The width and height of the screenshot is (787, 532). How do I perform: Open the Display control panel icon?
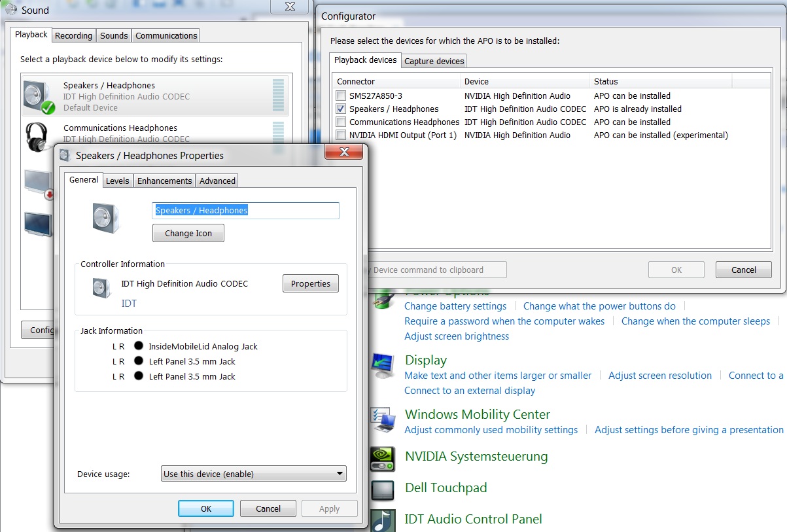pyautogui.click(x=383, y=365)
